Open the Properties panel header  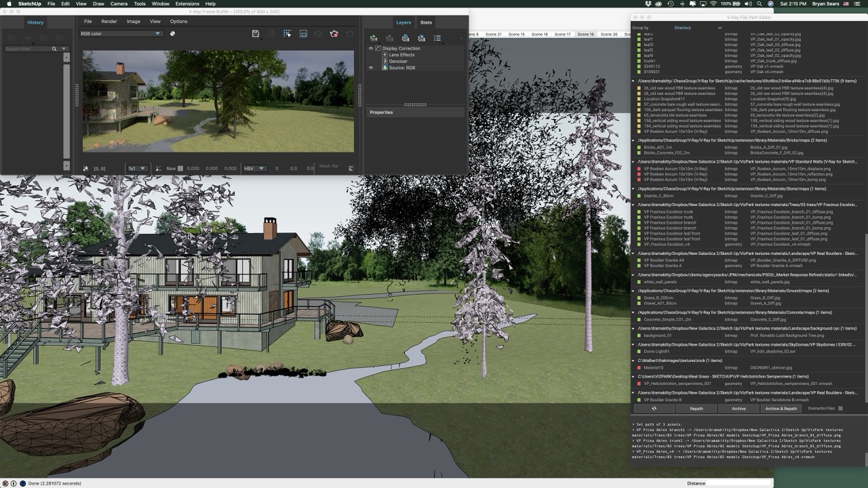(x=416, y=113)
